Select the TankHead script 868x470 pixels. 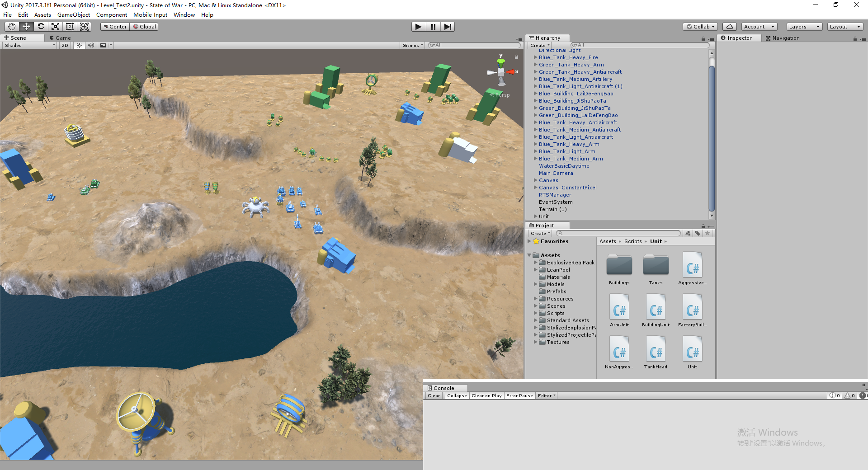click(656, 349)
